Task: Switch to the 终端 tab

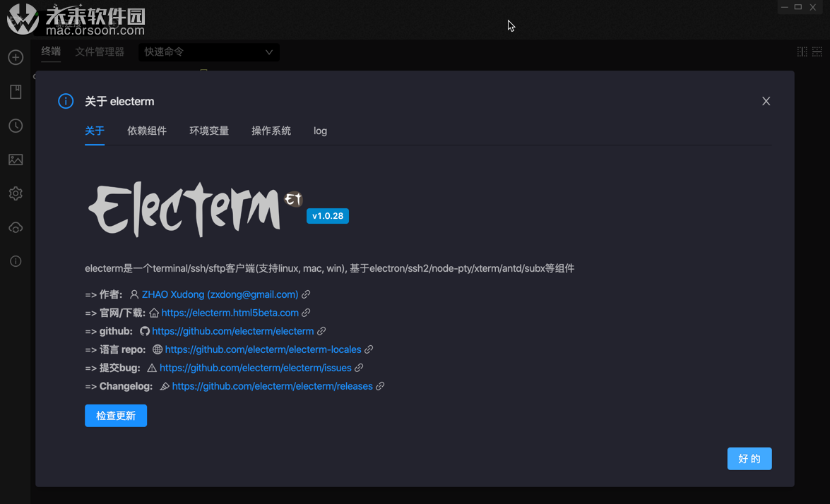Action: (x=51, y=52)
